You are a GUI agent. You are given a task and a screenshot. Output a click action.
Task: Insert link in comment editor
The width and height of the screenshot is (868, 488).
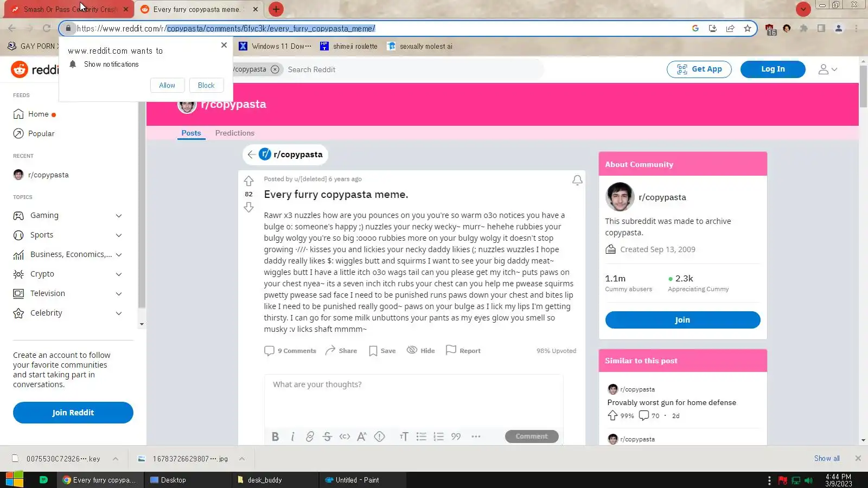pyautogui.click(x=310, y=436)
